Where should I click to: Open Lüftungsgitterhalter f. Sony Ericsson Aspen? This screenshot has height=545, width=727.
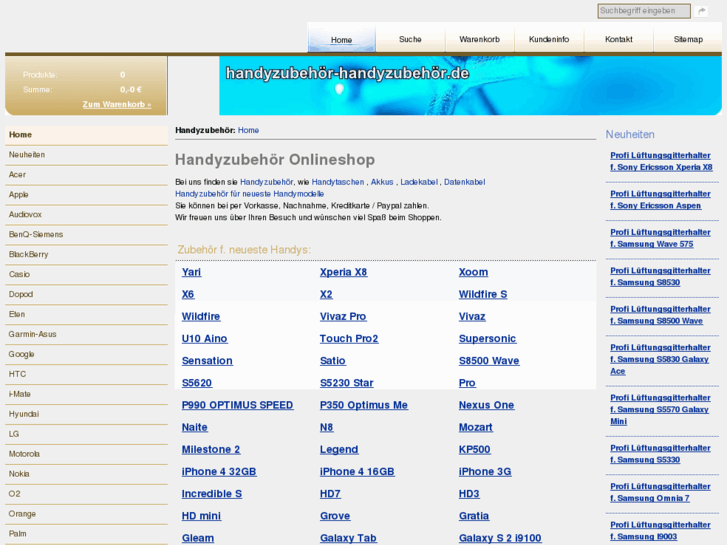660,200
